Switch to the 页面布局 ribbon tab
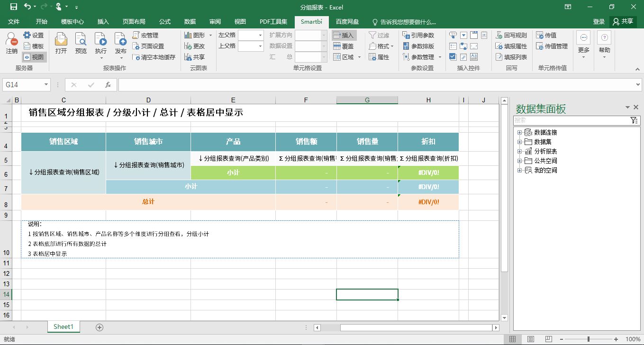Viewport: 644px width, 345px height. tap(134, 22)
